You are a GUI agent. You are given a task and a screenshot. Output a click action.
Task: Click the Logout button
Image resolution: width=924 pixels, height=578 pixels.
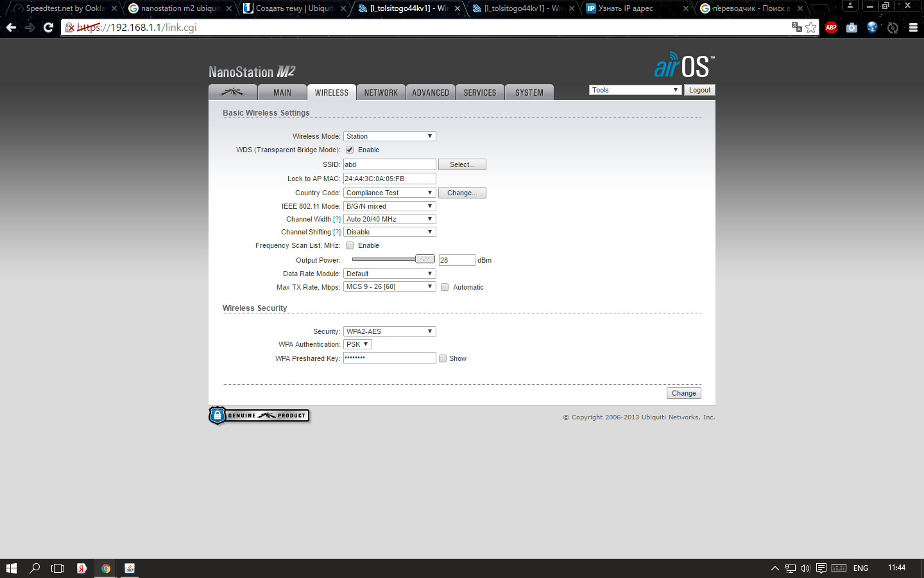(x=699, y=90)
